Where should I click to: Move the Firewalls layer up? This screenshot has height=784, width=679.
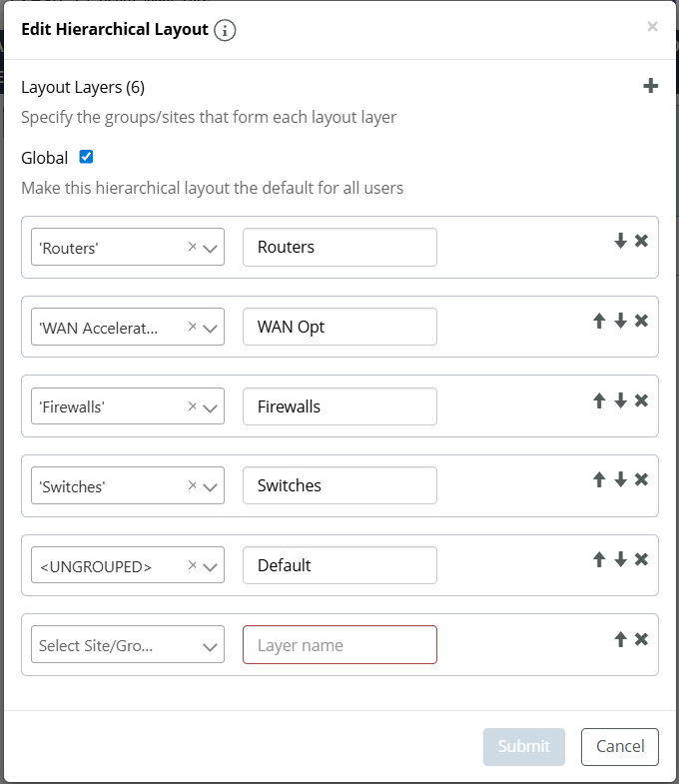(x=599, y=400)
